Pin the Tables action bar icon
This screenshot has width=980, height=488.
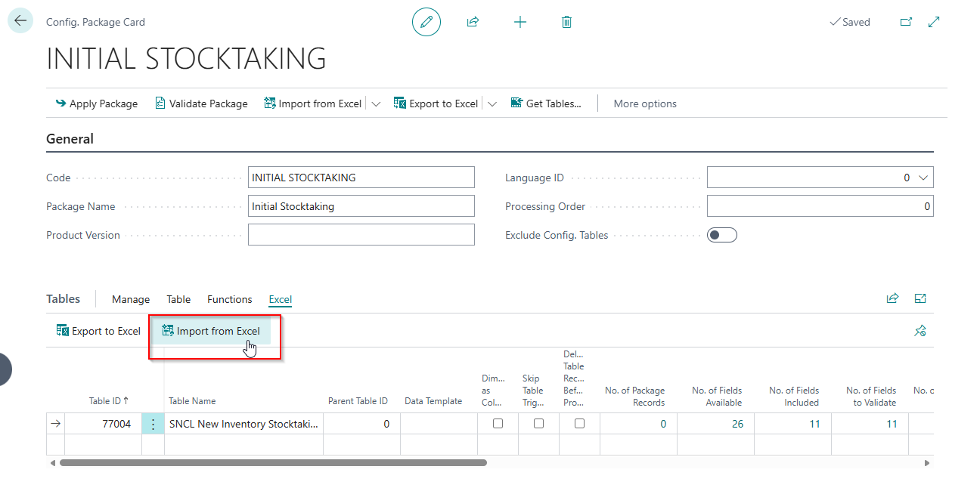920,331
